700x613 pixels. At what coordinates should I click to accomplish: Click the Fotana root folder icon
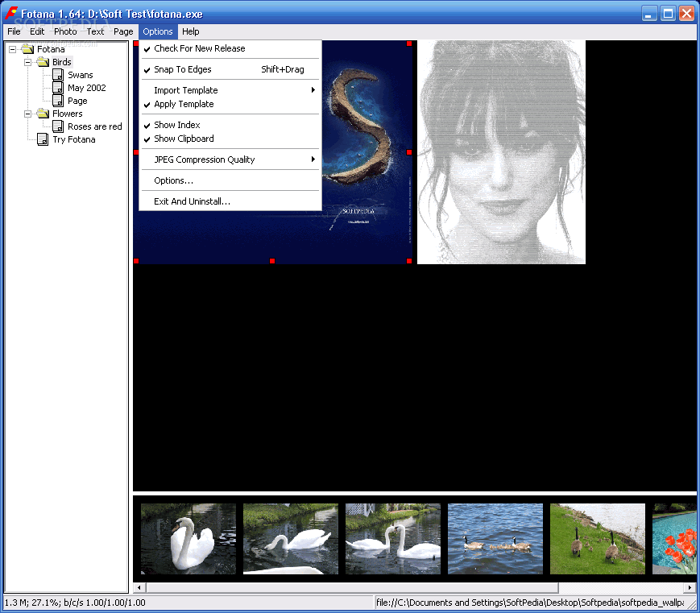click(x=27, y=49)
